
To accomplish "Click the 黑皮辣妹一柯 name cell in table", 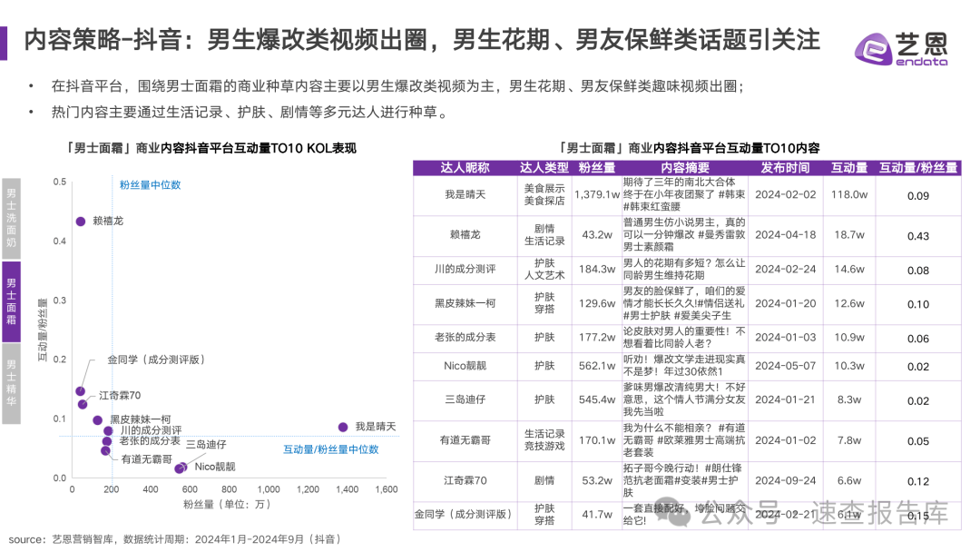I will pos(465,303).
